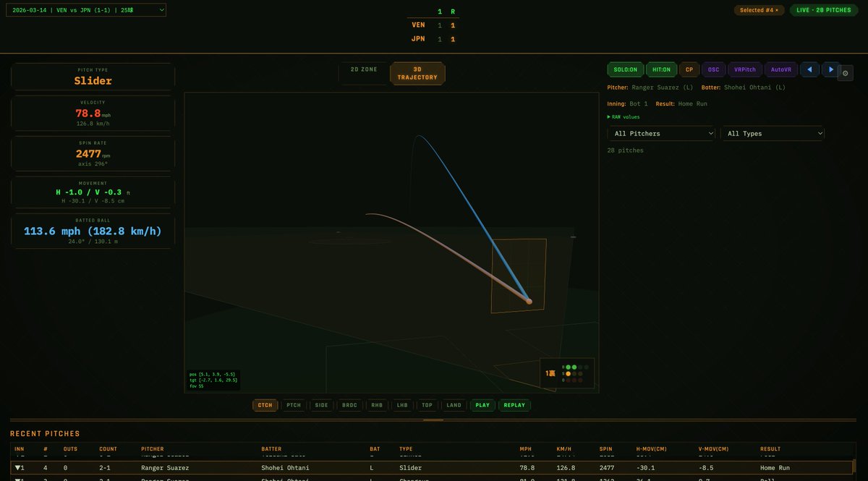The width and height of the screenshot is (868, 481).
Task: Enable the VRPitch mode
Action: pos(745,69)
